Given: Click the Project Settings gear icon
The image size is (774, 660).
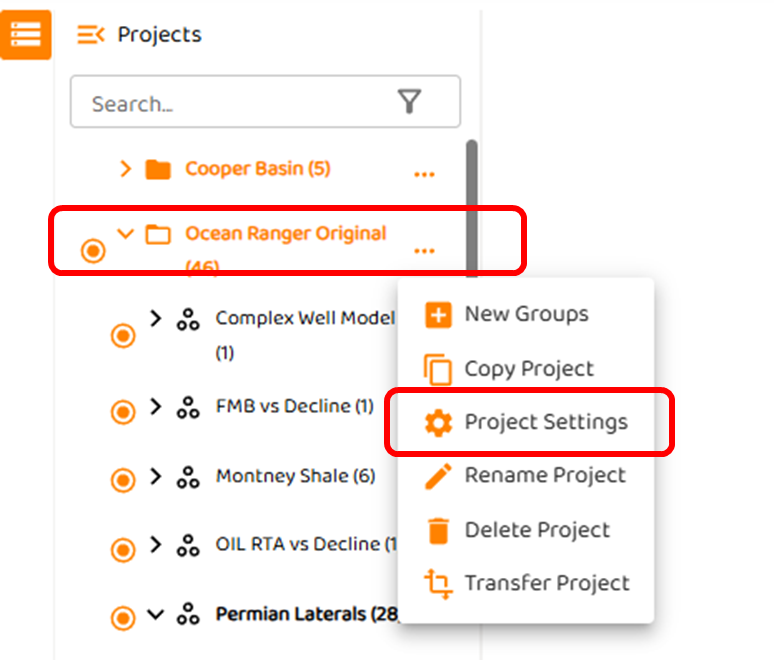Looking at the screenshot, I should click(x=438, y=422).
